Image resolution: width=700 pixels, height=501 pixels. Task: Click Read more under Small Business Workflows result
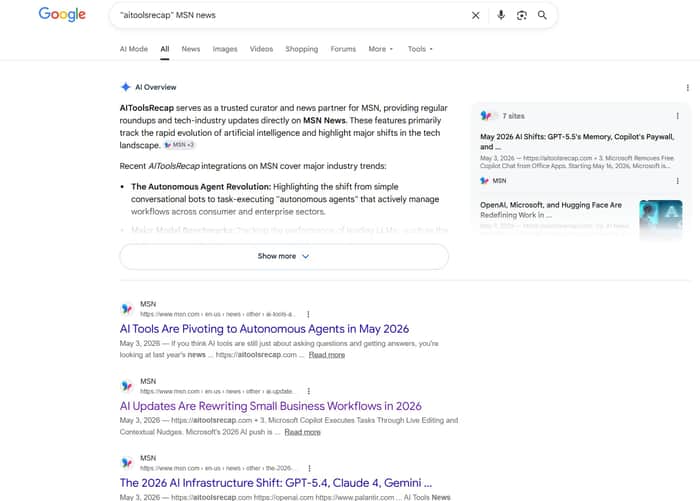(302, 432)
